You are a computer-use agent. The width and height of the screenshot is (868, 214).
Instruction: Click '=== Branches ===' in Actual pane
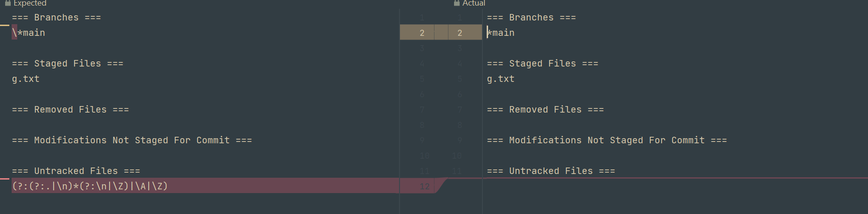531,17
